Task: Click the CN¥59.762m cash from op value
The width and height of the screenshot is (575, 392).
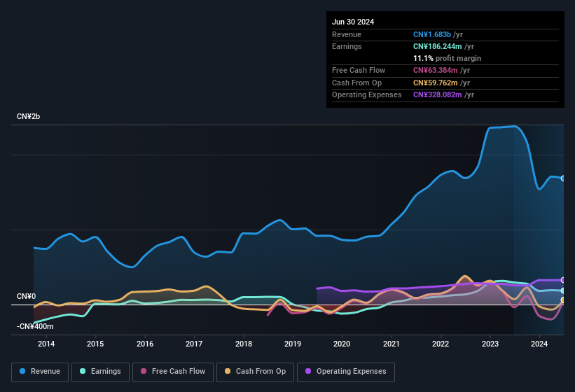Action: [436, 83]
